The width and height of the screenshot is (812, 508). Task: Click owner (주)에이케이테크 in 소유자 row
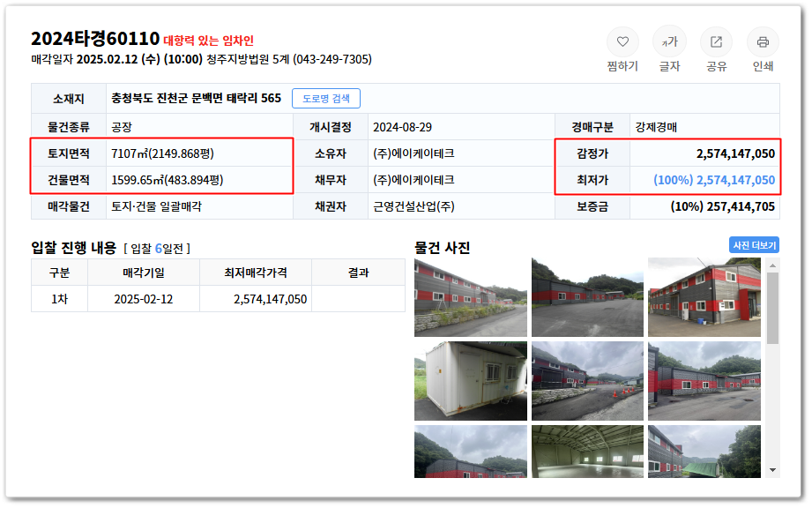pyautogui.click(x=413, y=153)
